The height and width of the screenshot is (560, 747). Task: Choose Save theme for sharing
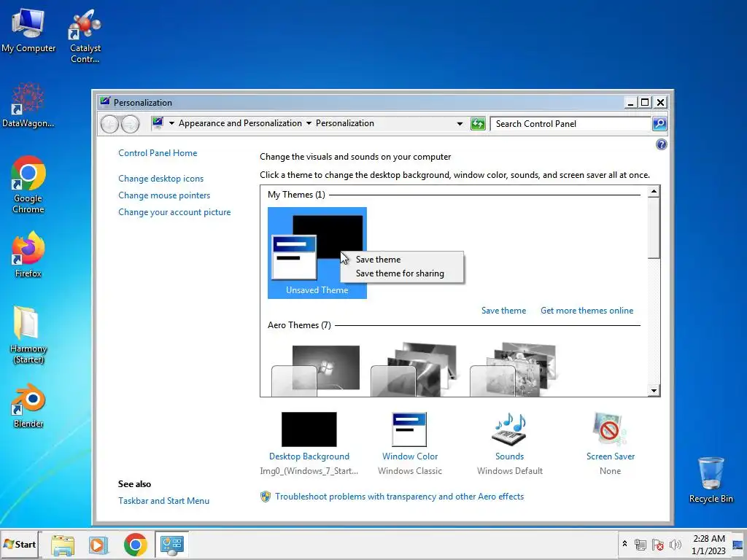click(x=402, y=273)
